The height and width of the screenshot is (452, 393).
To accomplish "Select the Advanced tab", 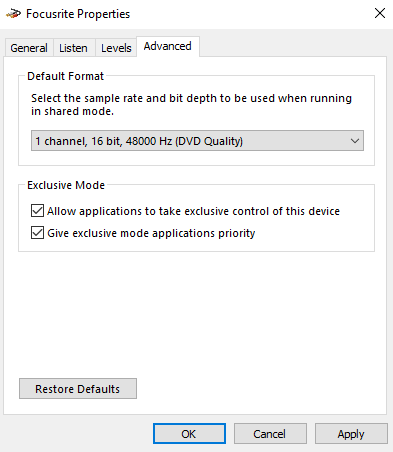I will pyautogui.click(x=168, y=46).
